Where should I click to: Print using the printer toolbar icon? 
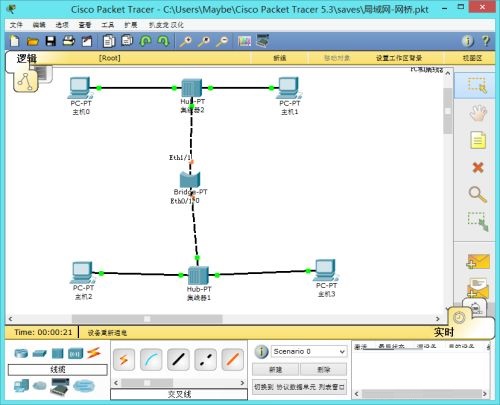(x=69, y=41)
